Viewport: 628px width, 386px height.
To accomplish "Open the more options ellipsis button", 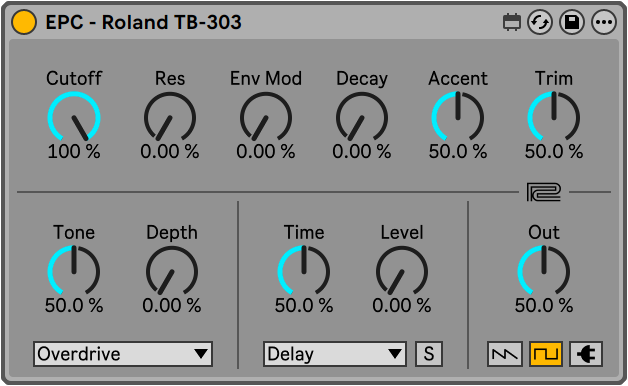I will point(604,22).
